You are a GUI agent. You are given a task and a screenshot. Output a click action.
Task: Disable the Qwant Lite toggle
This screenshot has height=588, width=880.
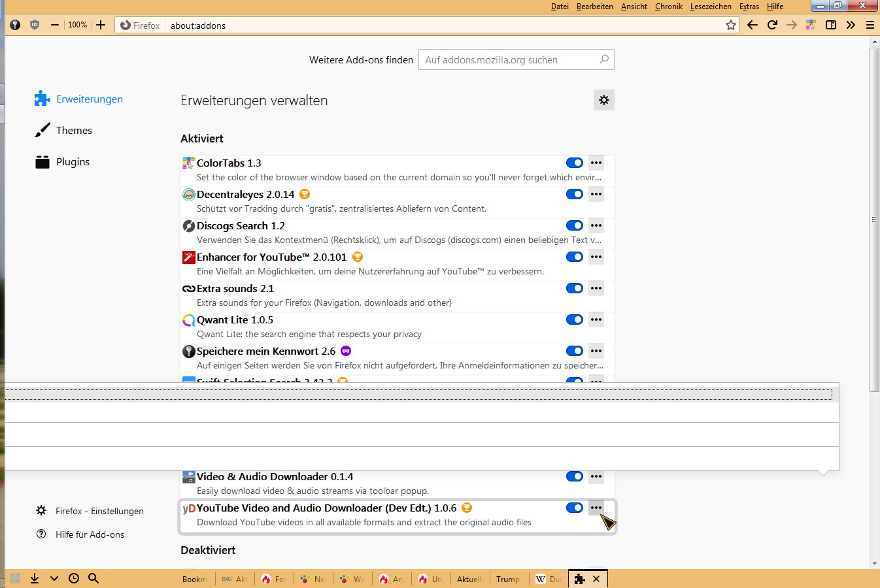click(x=575, y=319)
